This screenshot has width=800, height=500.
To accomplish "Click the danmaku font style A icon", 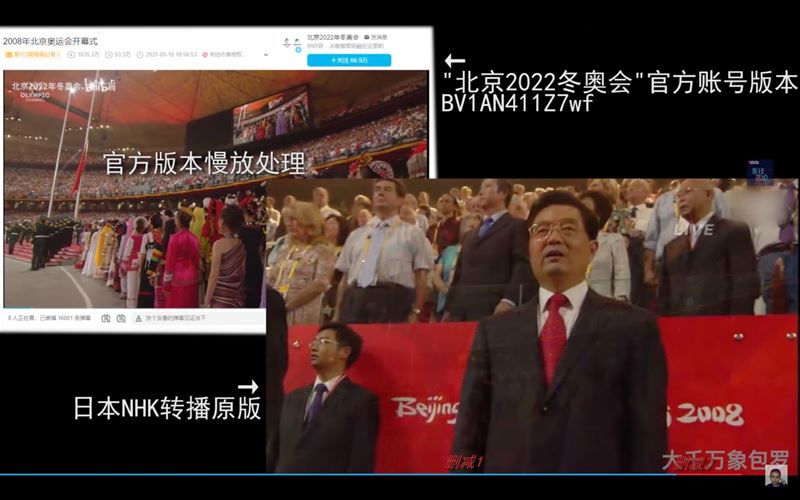I will coord(138,318).
